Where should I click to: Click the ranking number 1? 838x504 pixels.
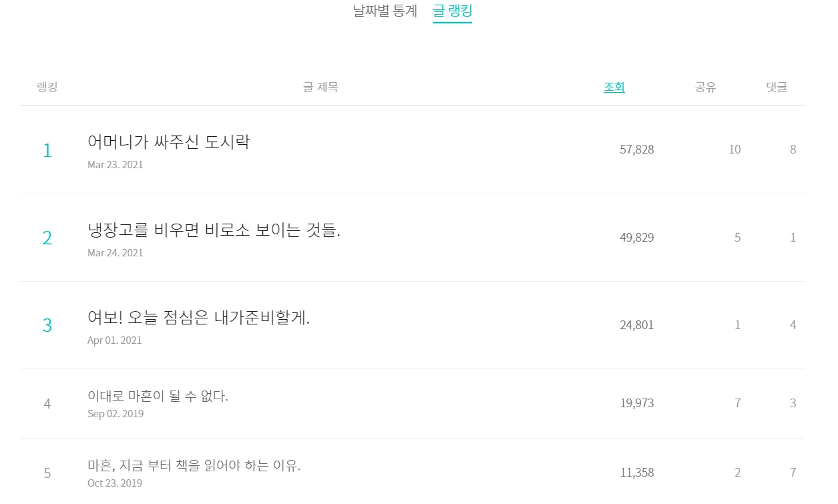47,150
